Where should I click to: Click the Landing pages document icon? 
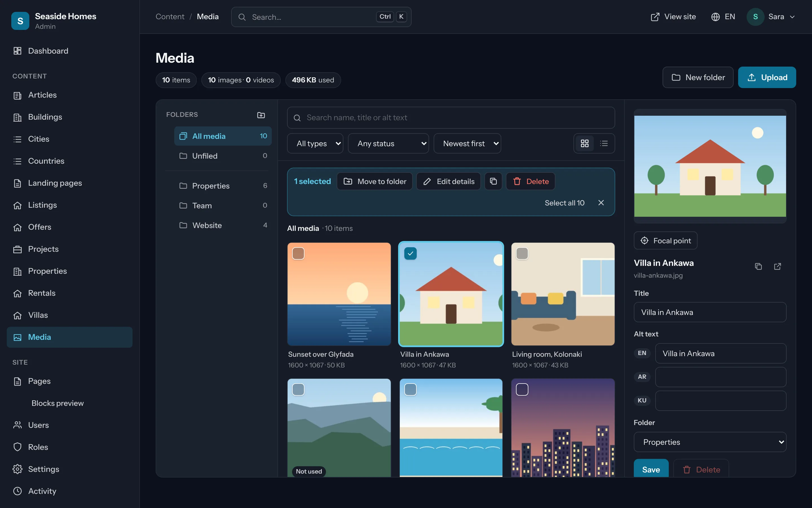coord(17,183)
